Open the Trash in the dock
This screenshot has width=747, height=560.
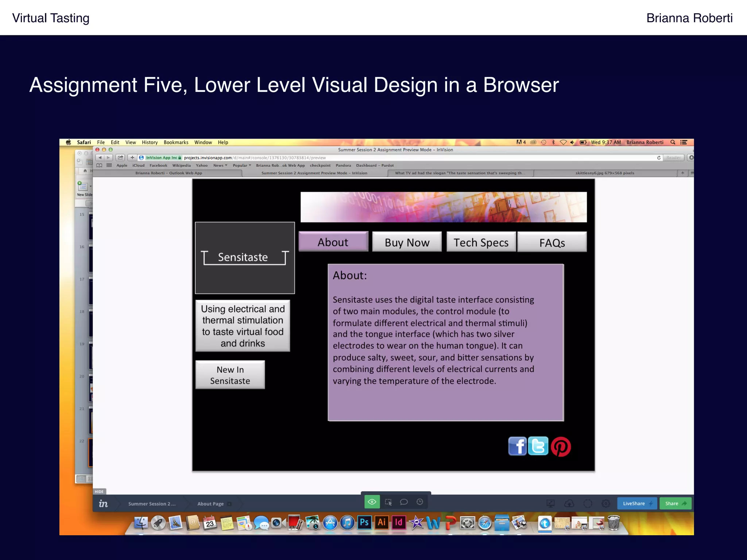[614, 523]
